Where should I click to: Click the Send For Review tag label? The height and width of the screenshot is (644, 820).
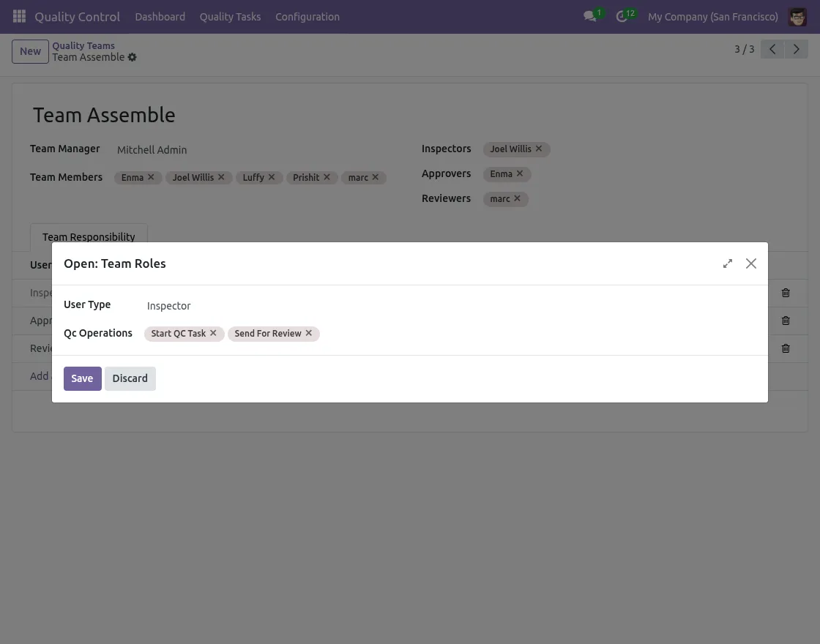point(268,334)
